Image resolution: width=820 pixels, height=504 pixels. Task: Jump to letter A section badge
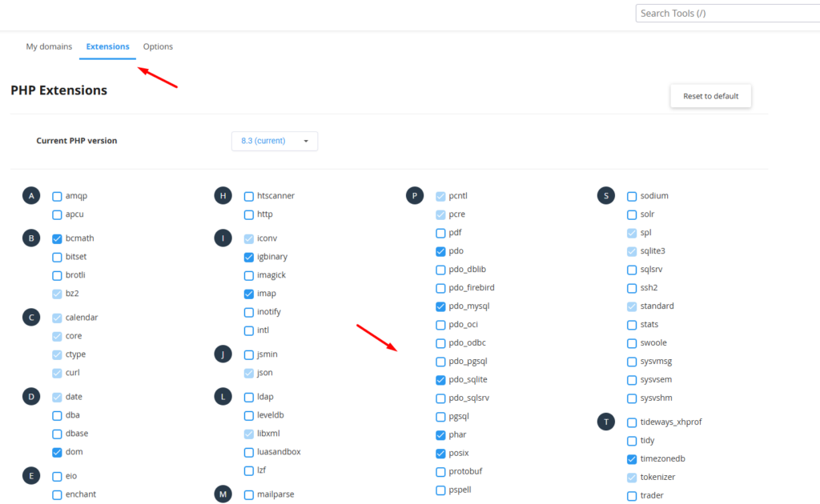[x=31, y=196]
